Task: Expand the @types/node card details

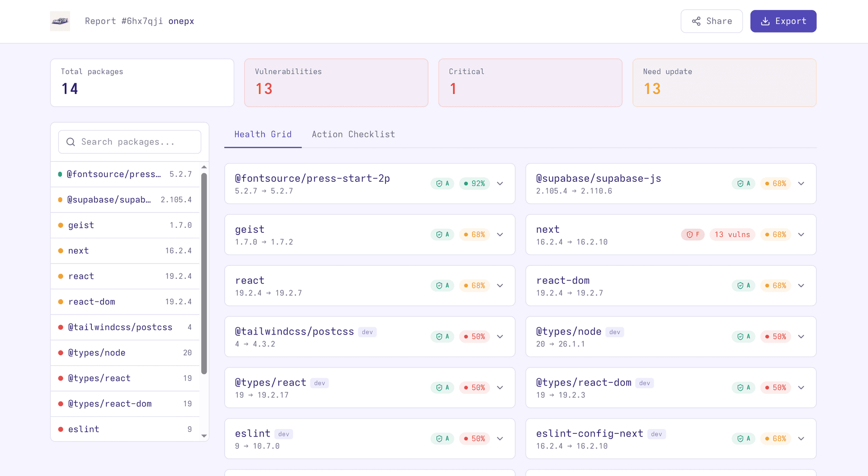Action: pos(801,337)
